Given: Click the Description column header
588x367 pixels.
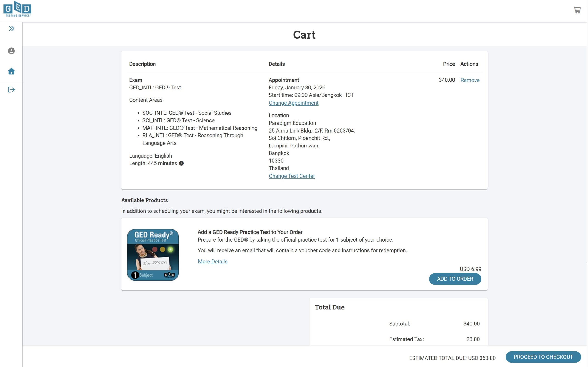Looking at the screenshot, I should coord(142,64).
